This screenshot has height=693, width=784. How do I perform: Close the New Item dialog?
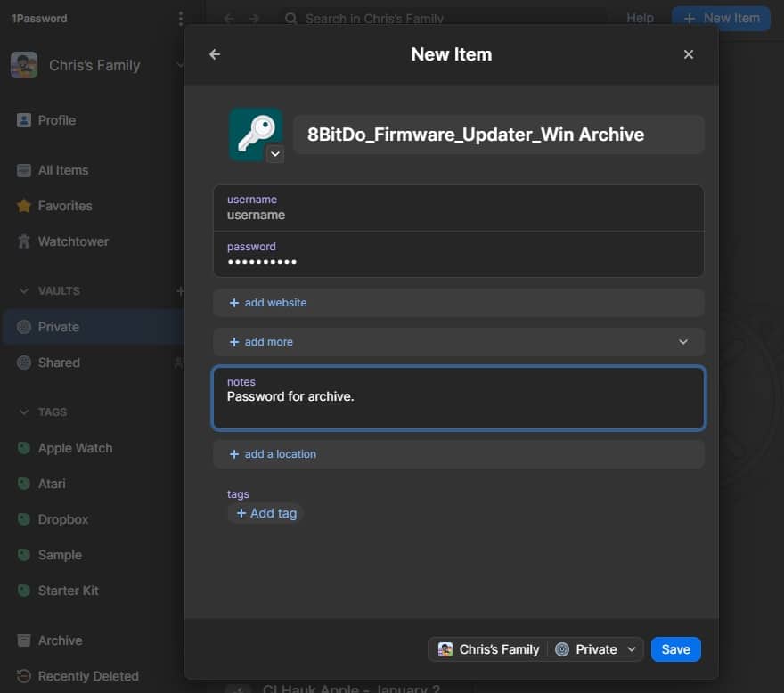click(689, 54)
